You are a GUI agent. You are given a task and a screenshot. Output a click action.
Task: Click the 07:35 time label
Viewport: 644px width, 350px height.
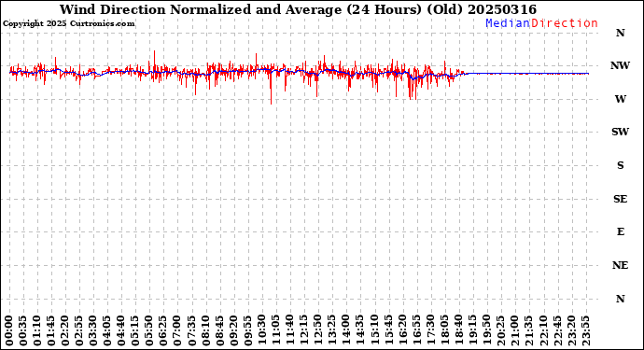tap(191, 331)
